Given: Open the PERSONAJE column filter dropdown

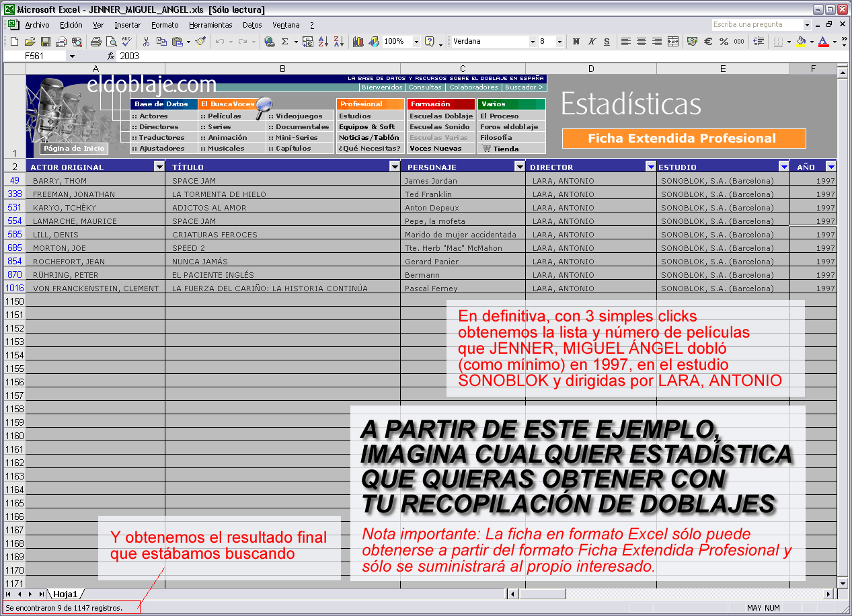Looking at the screenshot, I should click(x=520, y=167).
